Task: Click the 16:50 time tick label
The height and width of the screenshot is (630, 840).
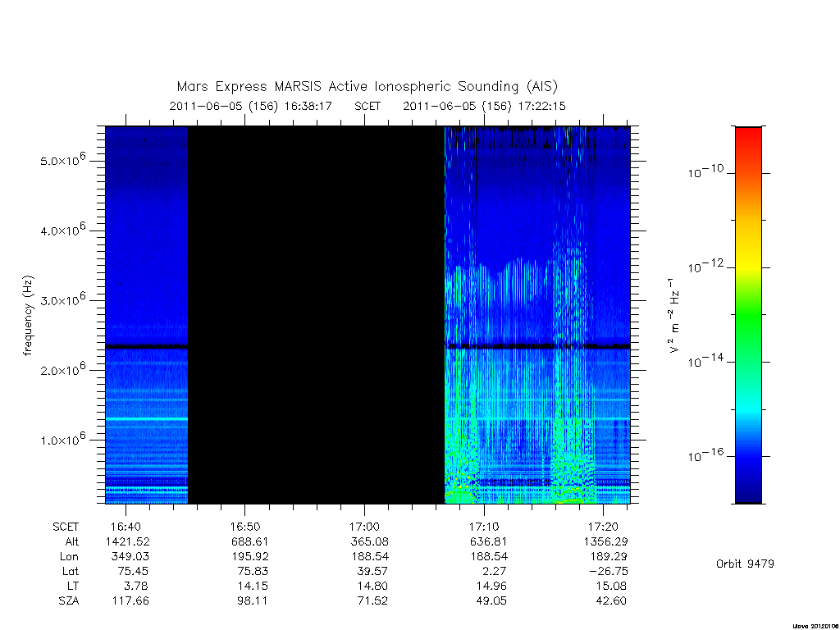Action: (244, 527)
